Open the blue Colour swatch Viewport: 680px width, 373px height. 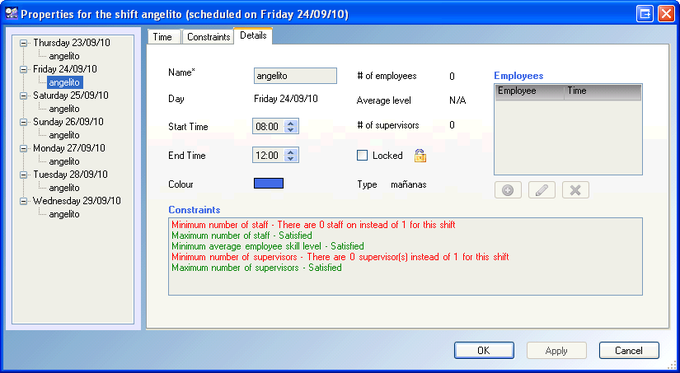tap(269, 183)
